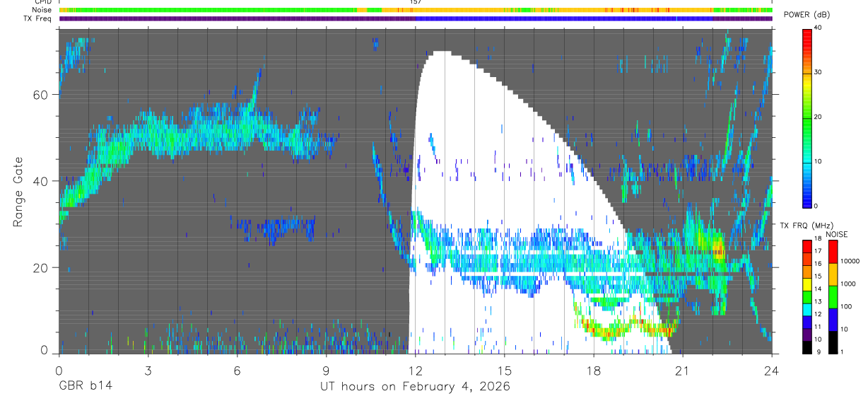
Task: Click the green segment of the NOISE color bar
Action: (x=833, y=297)
